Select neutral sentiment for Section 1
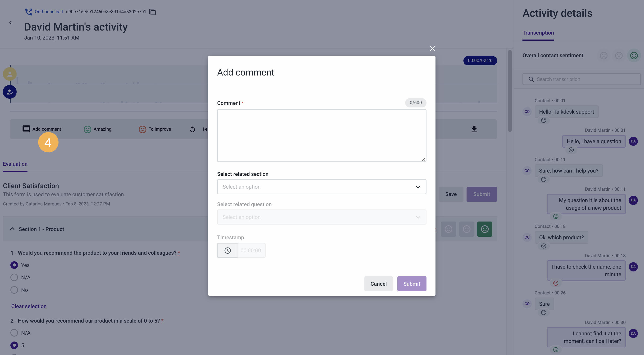This screenshot has width=644, height=355. coord(467,229)
